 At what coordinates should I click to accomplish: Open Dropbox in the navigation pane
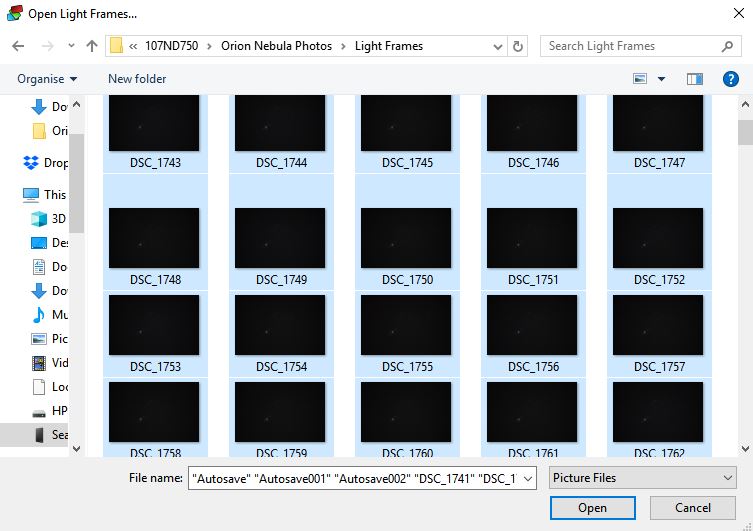[46, 163]
